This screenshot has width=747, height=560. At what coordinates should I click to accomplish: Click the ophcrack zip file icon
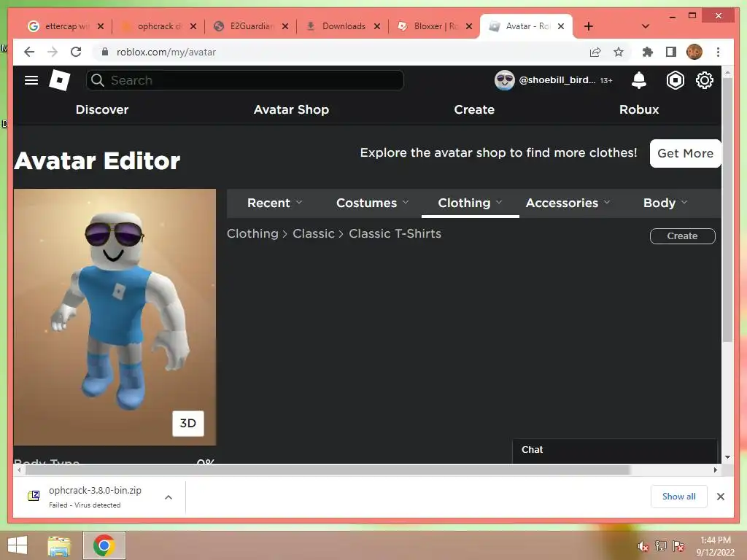(34, 496)
